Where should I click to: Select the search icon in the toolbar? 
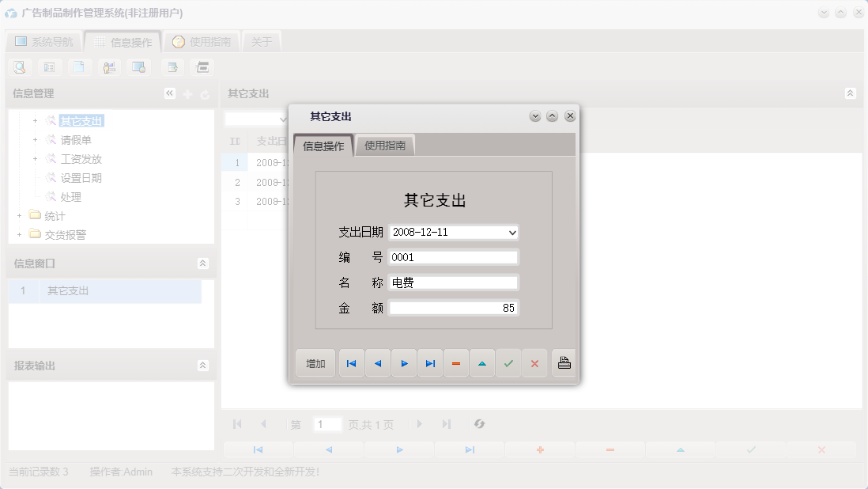point(19,67)
